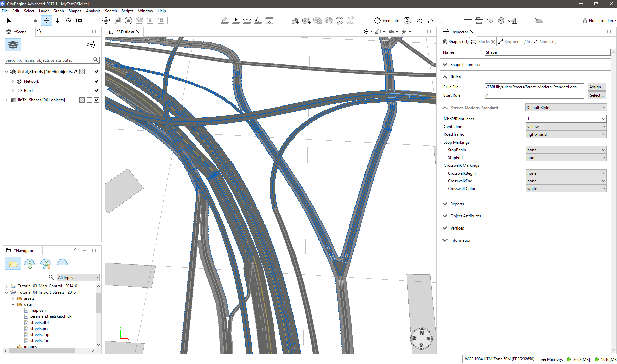This screenshot has height=364, width=617.
Task: Click the Navigator local workspace folder icon
Action: 13,264
